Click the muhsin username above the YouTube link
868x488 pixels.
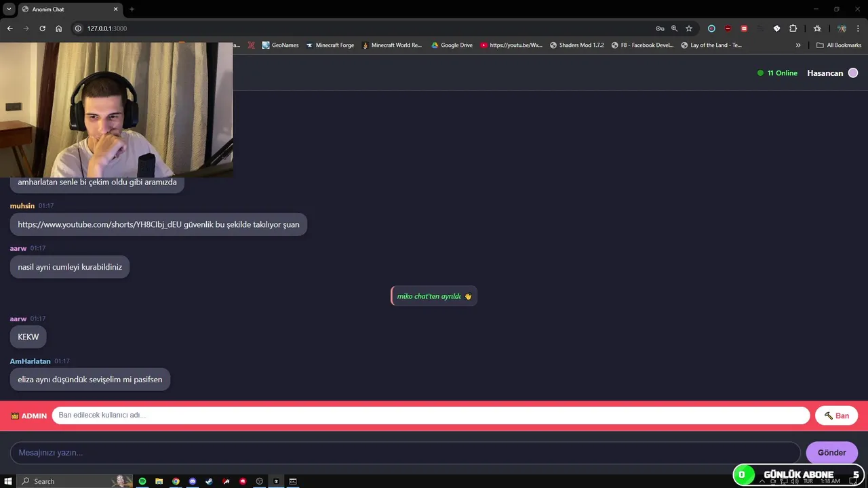tap(22, 205)
